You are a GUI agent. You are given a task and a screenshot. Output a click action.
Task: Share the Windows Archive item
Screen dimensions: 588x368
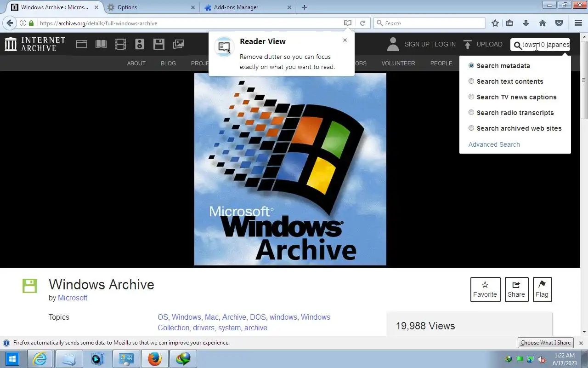point(516,290)
